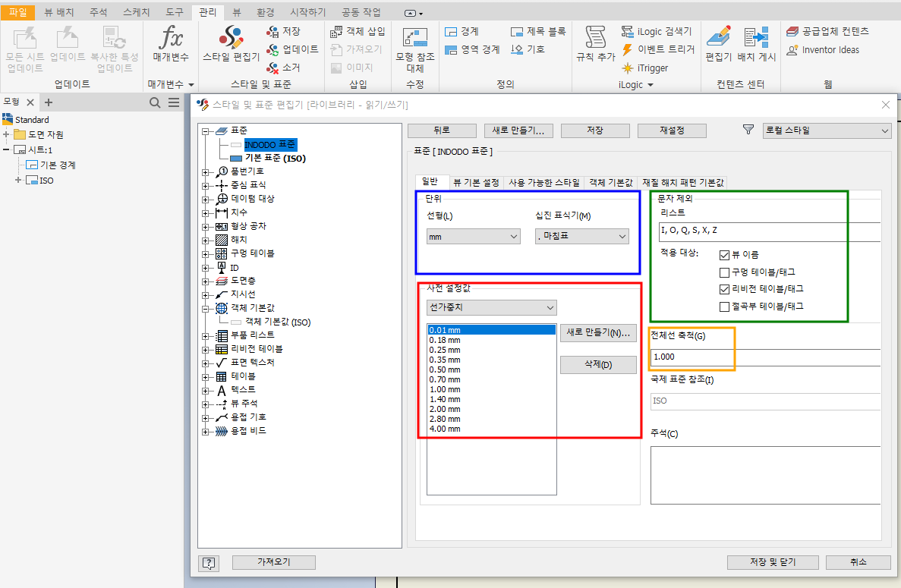Screen dimensions: 901x588
Task: Open the browser panel hamburger menu
Action: [174, 102]
